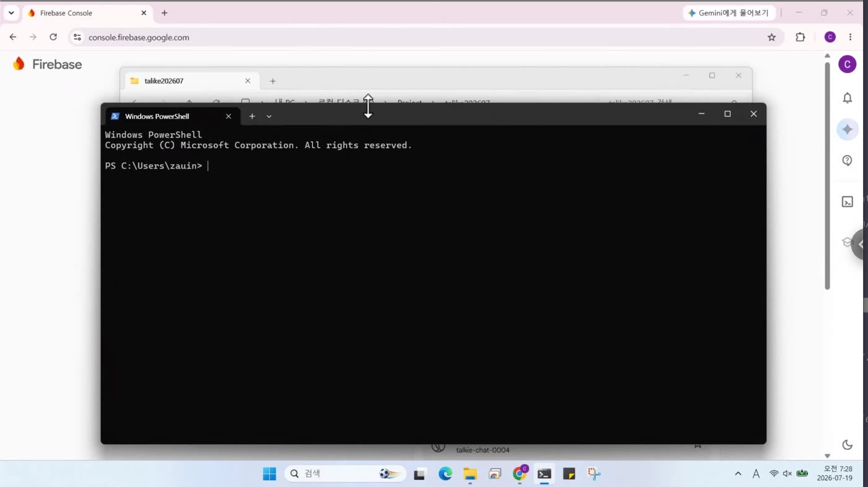Close the Firebase Console browser tab
Image resolution: width=868 pixels, height=487 pixels.
tap(143, 13)
